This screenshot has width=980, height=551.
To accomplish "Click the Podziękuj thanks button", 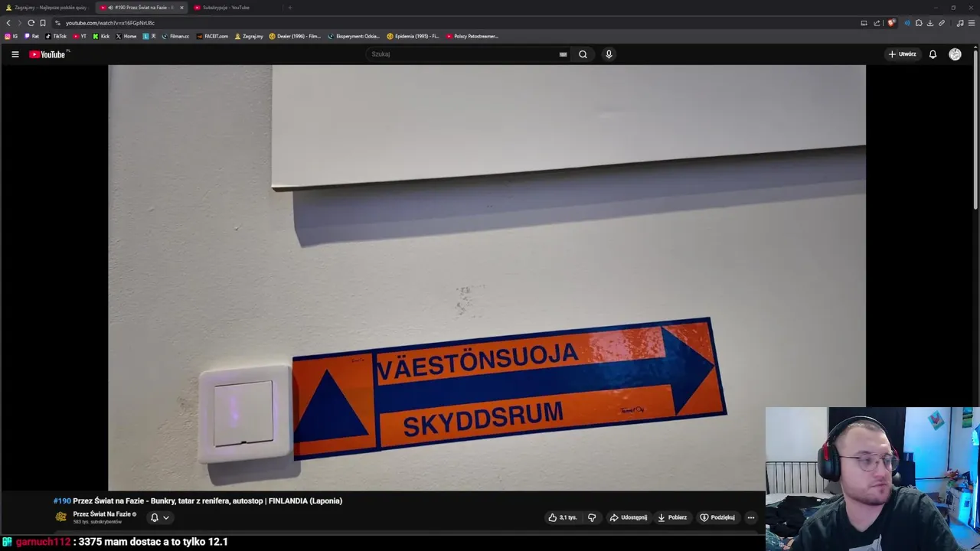I will point(717,517).
